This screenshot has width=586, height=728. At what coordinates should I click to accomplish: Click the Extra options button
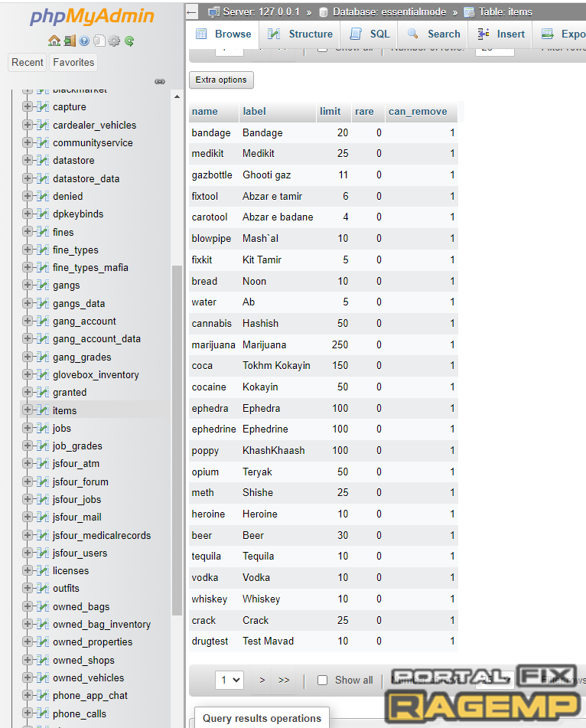click(221, 80)
